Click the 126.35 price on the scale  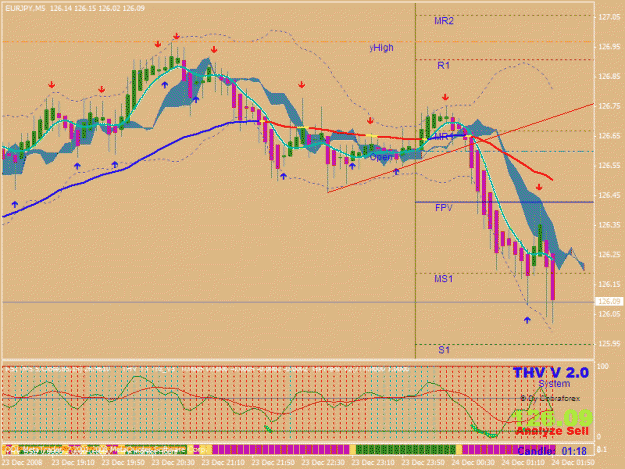(609, 225)
